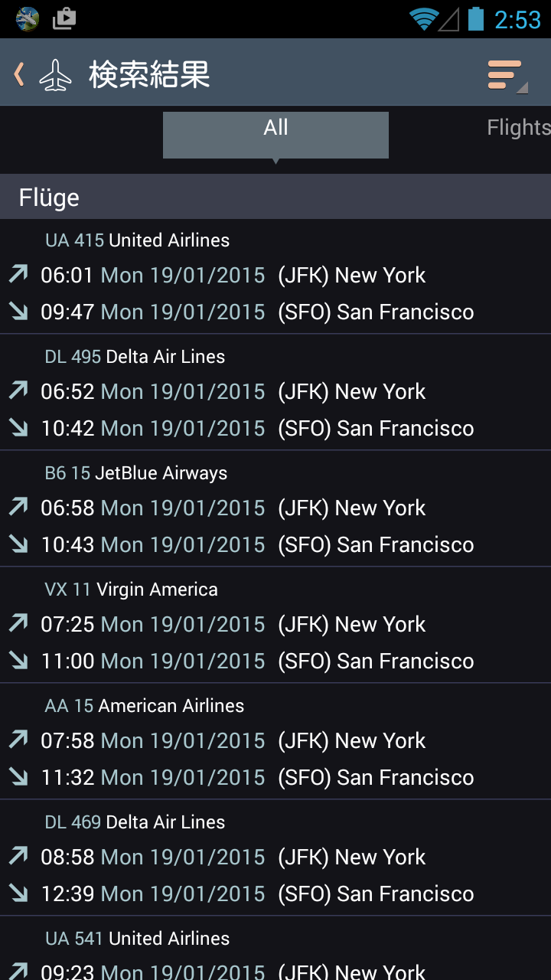Tap the airplane app icon
Screen dimensions: 551x980
point(55,75)
